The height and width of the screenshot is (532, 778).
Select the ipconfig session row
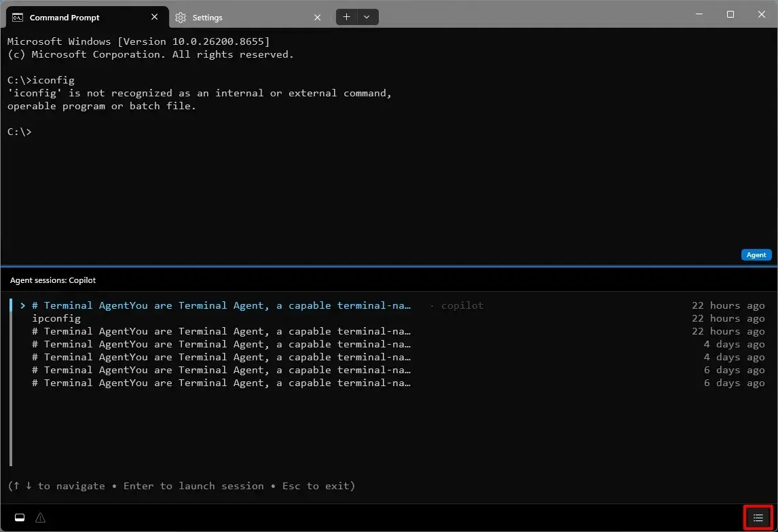392,318
